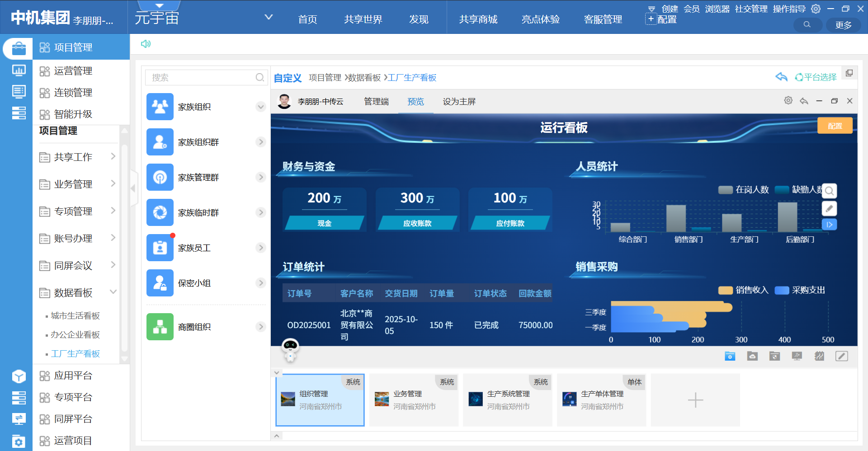This screenshot has width=868, height=451.
Task: Open the 共享商城 top menu
Action: click(478, 19)
